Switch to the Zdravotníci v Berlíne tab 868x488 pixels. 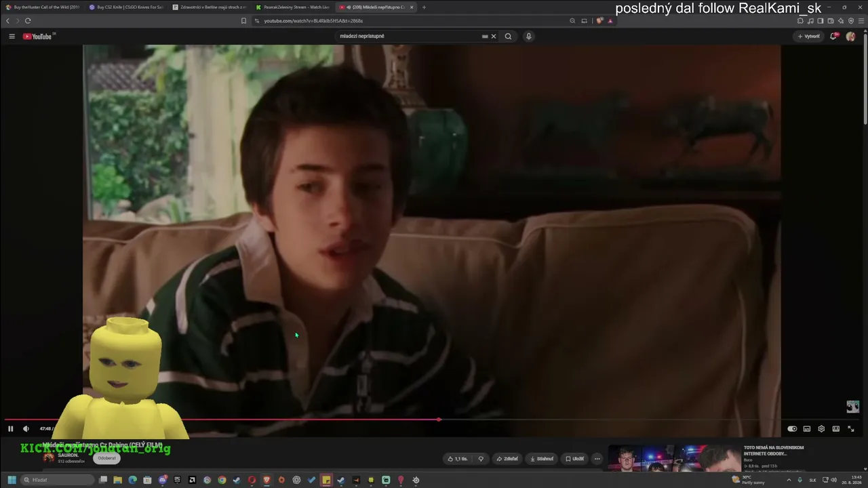click(209, 7)
